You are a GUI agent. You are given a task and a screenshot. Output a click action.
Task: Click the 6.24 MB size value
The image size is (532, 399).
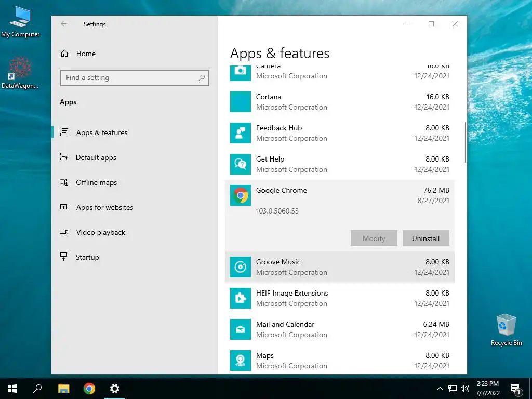(x=436, y=324)
